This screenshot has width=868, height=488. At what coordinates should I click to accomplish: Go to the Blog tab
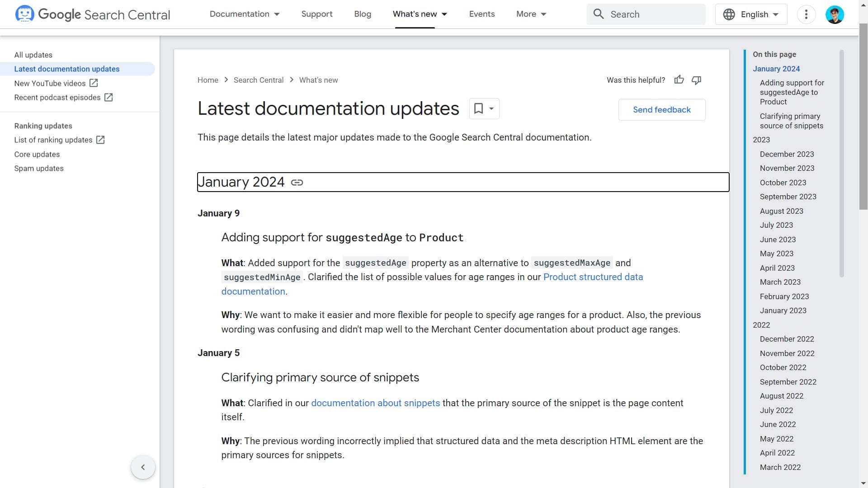click(363, 14)
